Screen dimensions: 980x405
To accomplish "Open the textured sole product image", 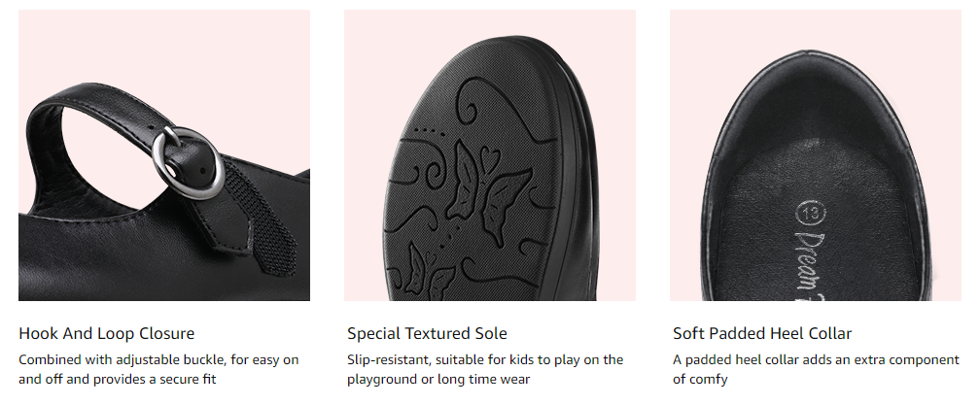I will (x=489, y=155).
